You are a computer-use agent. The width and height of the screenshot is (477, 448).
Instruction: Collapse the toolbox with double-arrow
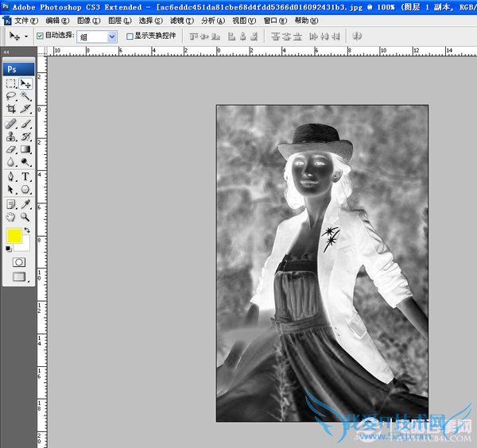pyautogui.click(x=6, y=52)
